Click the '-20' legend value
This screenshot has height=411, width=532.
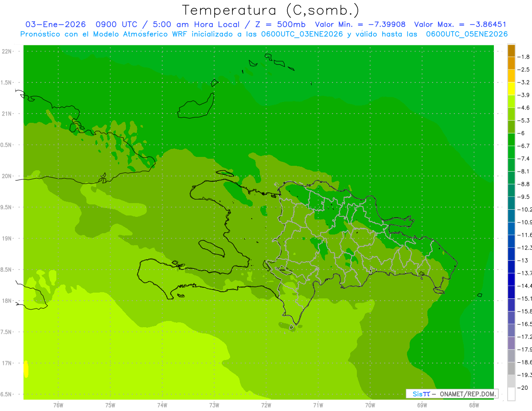coord(523,388)
